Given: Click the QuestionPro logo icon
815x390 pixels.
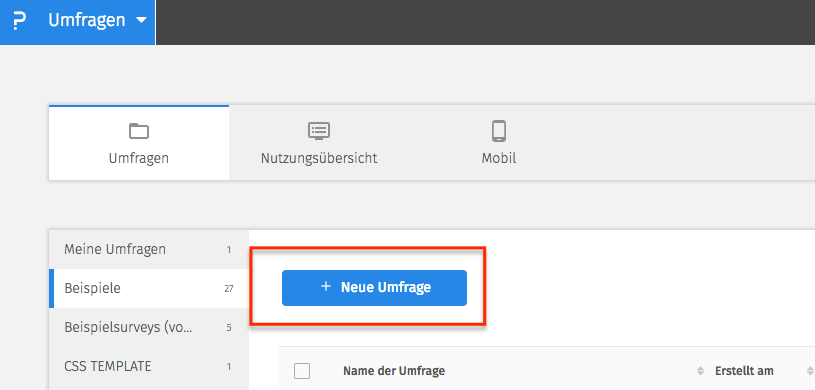Looking at the screenshot, I should point(19,21).
